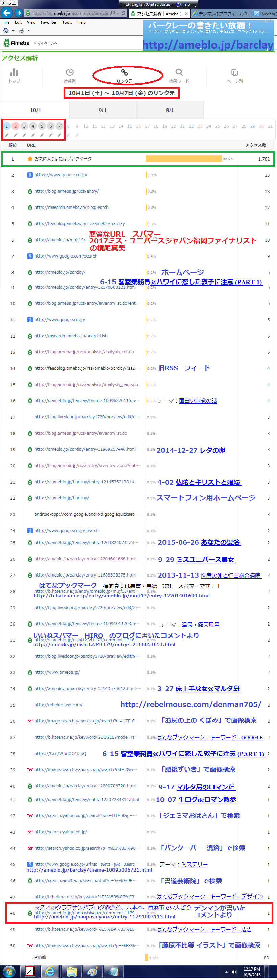Screen dimensions: 277x980
Task: Open the http://ameblo.jp/mujf13/ link
Action: [60, 240]
